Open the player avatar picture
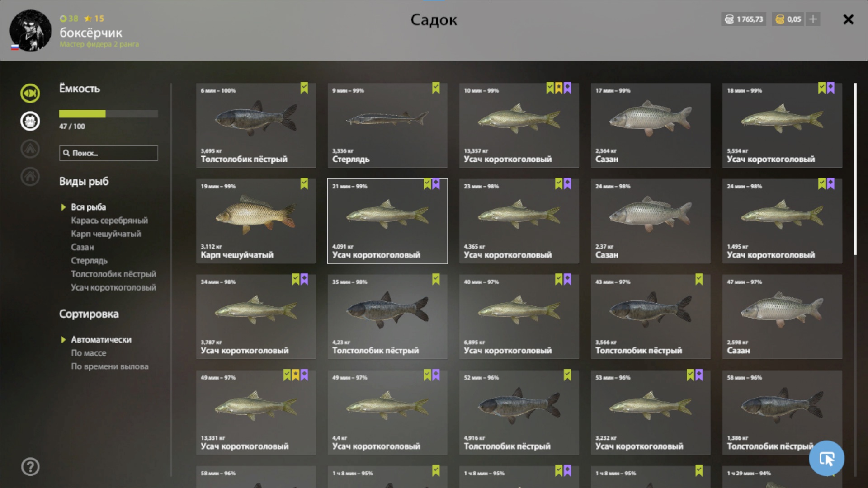 click(x=30, y=30)
